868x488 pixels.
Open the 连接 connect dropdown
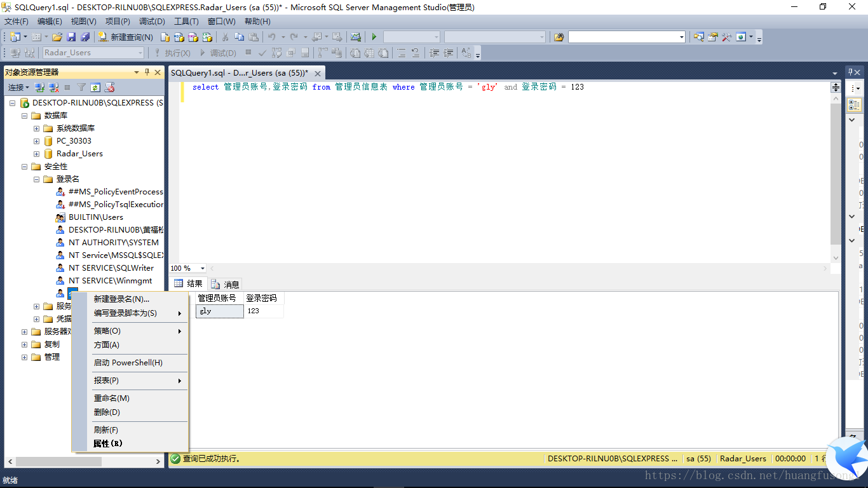click(x=18, y=87)
